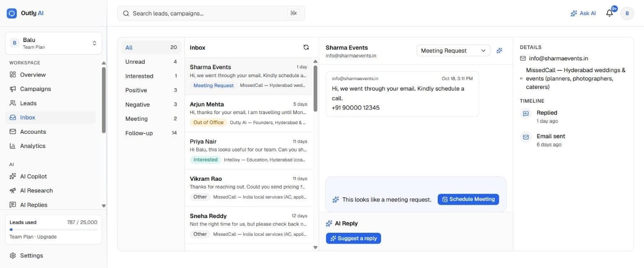Select the Follow-up filter
644x268 pixels.
[x=151, y=133]
